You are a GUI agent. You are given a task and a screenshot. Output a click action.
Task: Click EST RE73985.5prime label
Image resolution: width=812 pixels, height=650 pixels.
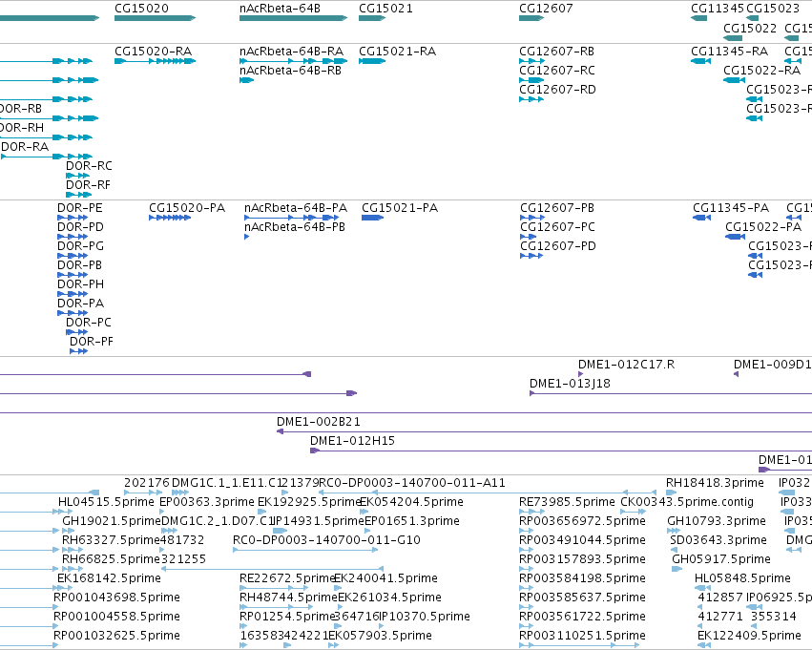coord(567,502)
